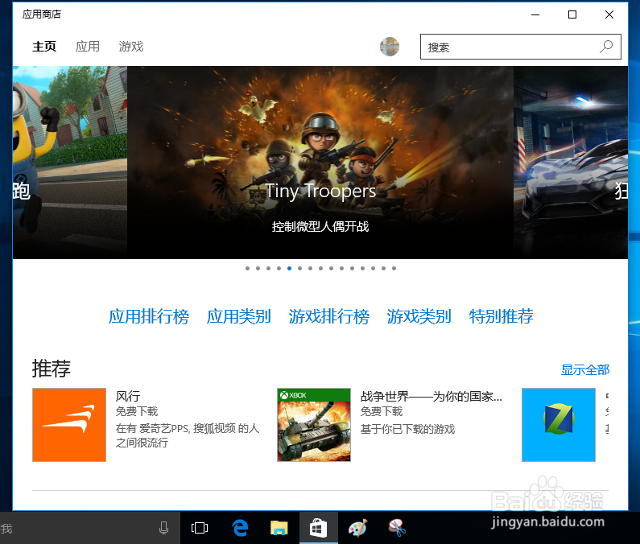Open 特别推荐 link
The width and height of the screenshot is (640, 544).
point(501,317)
